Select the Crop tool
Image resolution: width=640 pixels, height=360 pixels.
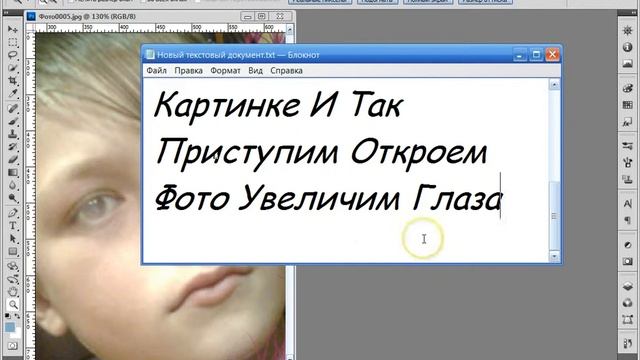13,81
